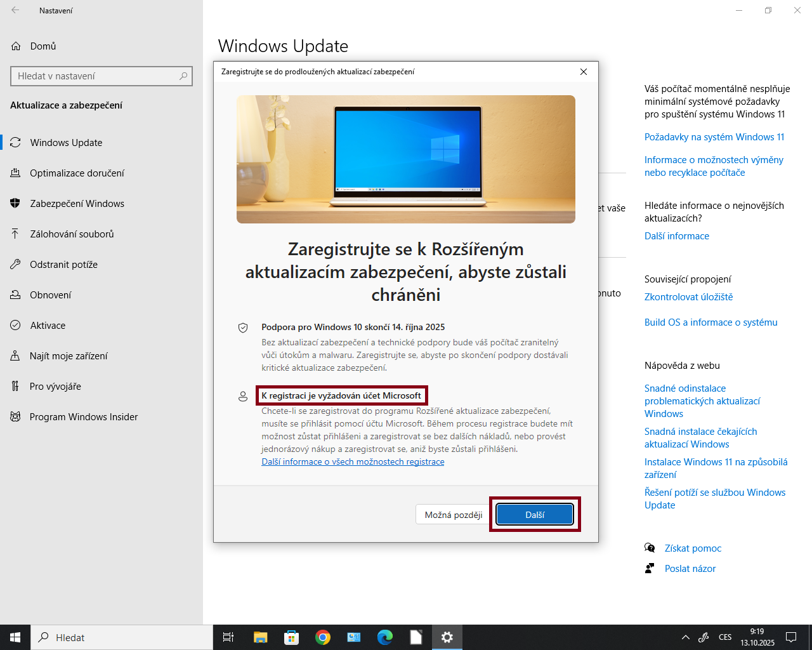Launch Google Chrome from the taskbar
This screenshot has width=812, height=650.
point(323,637)
